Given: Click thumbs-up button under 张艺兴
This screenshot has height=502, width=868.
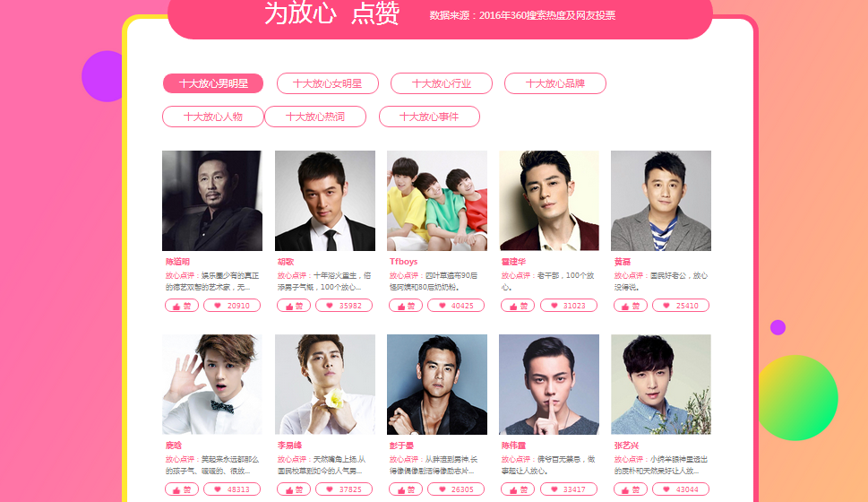Looking at the screenshot, I should [631, 489].
